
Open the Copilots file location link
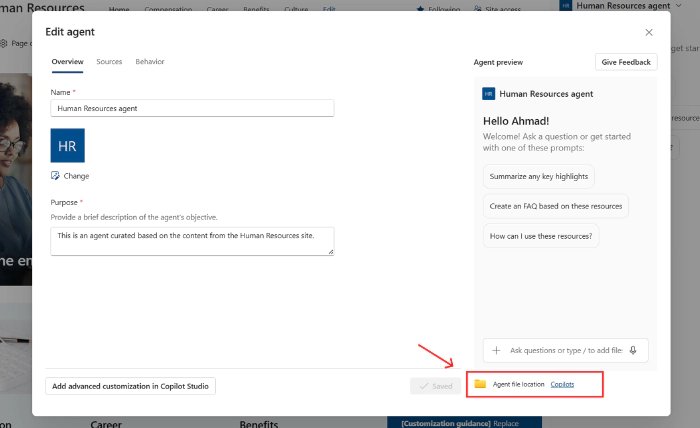tap(562, 384)
